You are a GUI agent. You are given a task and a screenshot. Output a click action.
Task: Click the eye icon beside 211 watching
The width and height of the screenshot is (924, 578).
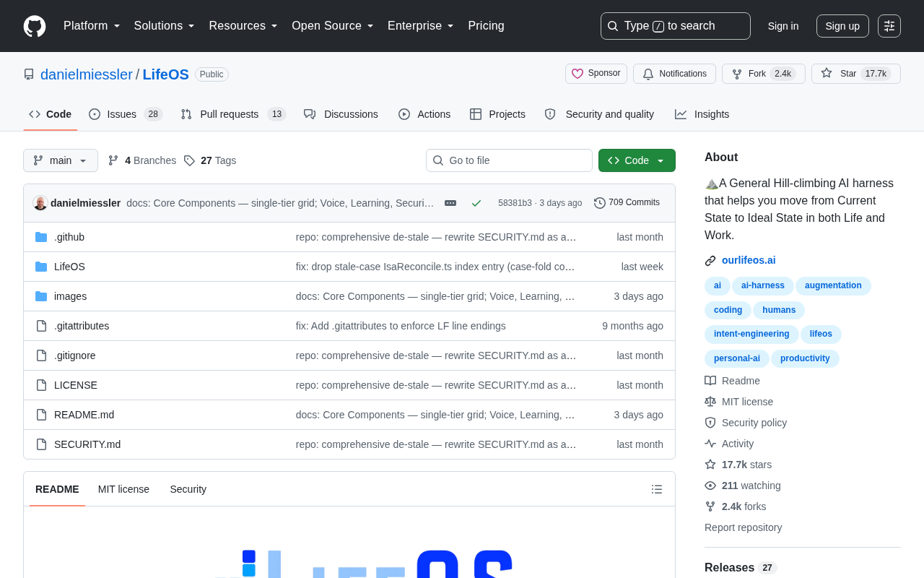pyautogui.click(x=710, y=486)
